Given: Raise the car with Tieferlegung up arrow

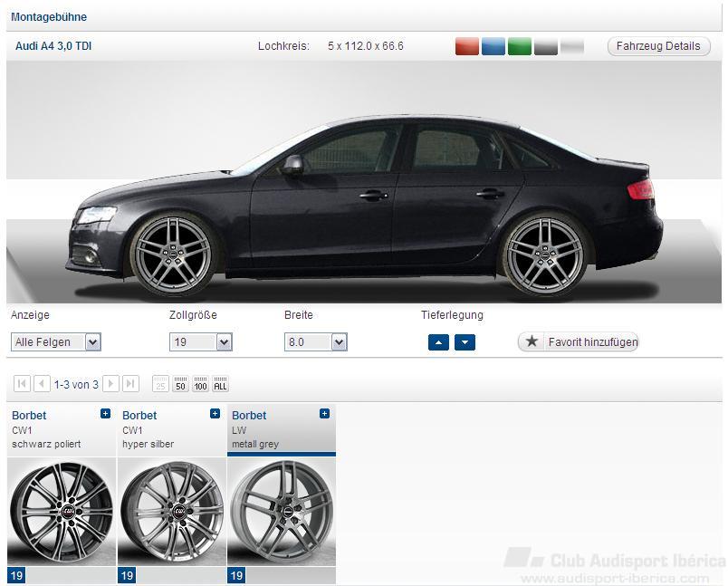Looking at the screenshot, I should pos(438,342).
